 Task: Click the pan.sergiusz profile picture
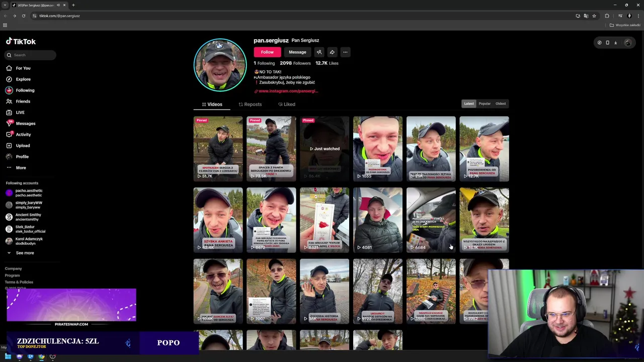point(220,65)
